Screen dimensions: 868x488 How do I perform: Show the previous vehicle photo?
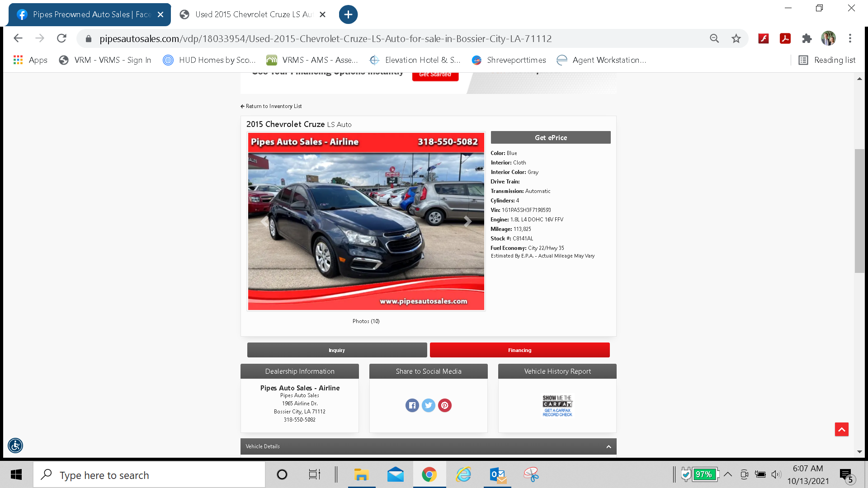264,221
